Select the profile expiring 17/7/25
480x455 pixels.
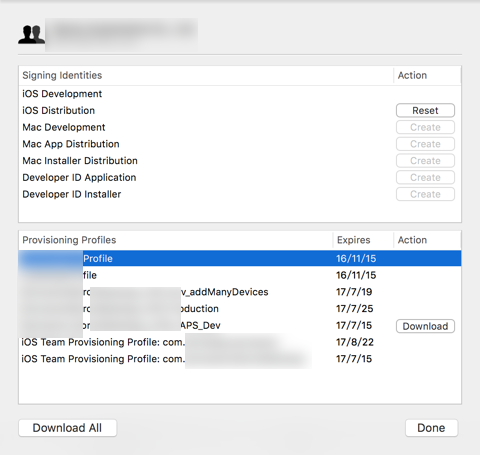coord(240,308)
